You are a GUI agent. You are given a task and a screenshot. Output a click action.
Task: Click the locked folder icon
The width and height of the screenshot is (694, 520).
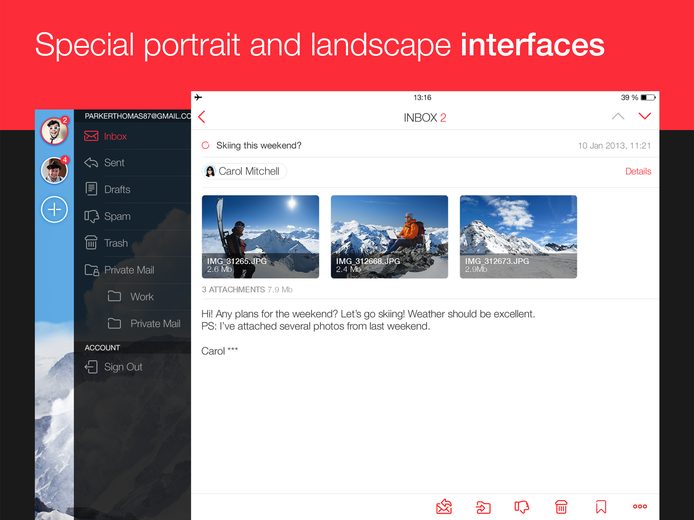[92, 270]
